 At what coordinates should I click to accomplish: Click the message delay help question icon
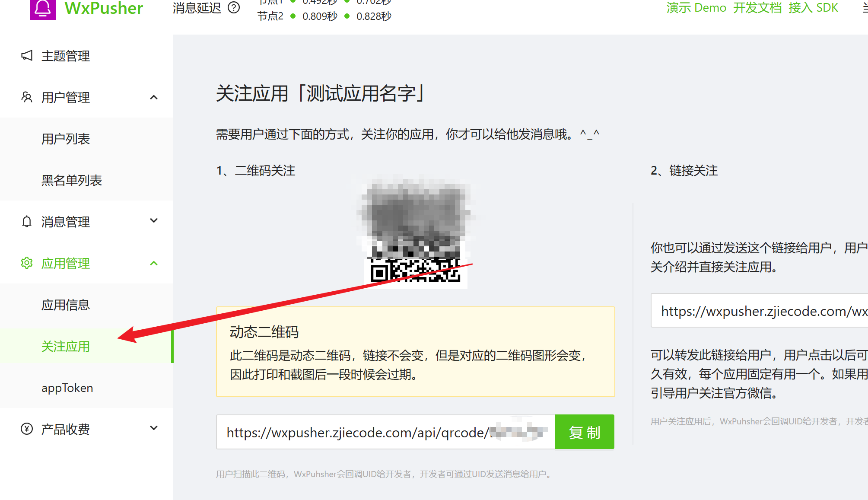click(x=234, y=8)
